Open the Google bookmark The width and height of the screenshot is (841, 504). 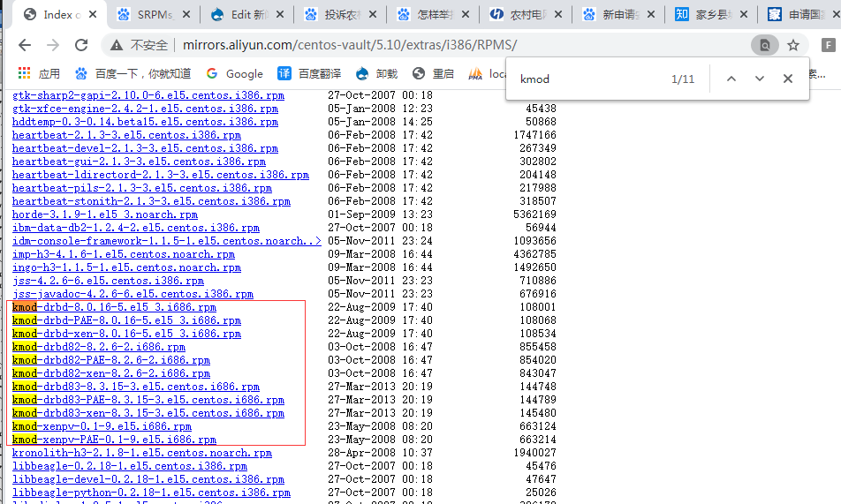tap(234, 73)
